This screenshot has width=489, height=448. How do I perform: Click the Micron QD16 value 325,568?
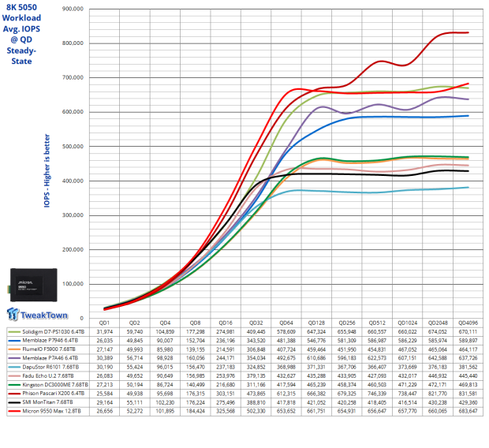pos(226,411)
